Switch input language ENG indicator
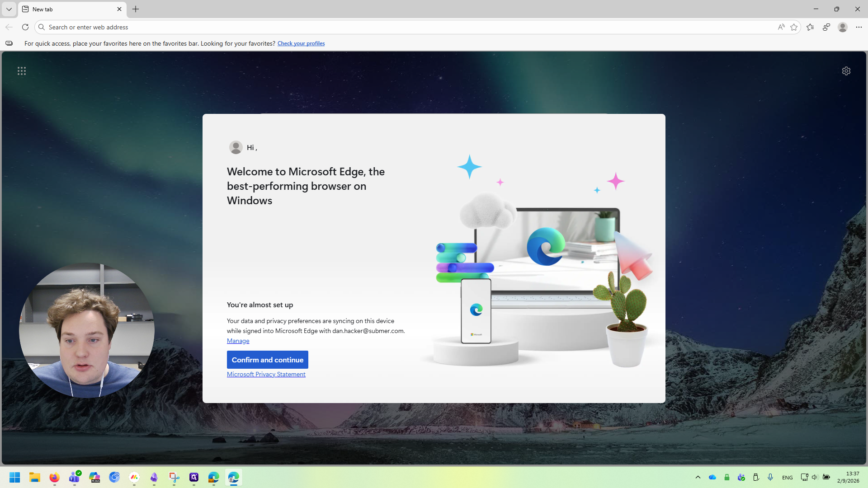Viewport: 868px width, 488px height. [788, 478]
